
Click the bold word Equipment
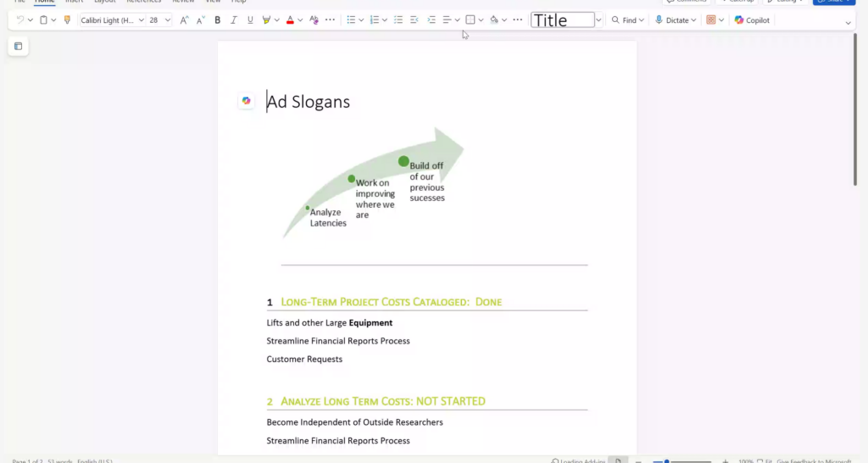(370, 323)
